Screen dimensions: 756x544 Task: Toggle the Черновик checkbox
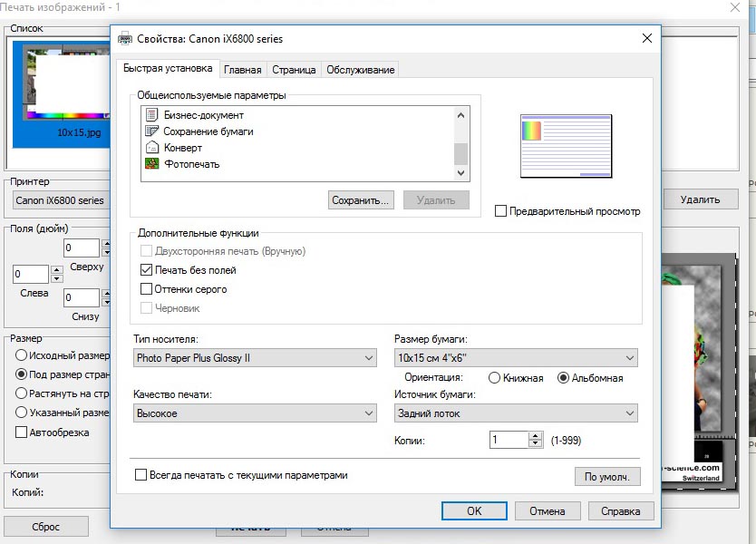(x=146, y=307)
